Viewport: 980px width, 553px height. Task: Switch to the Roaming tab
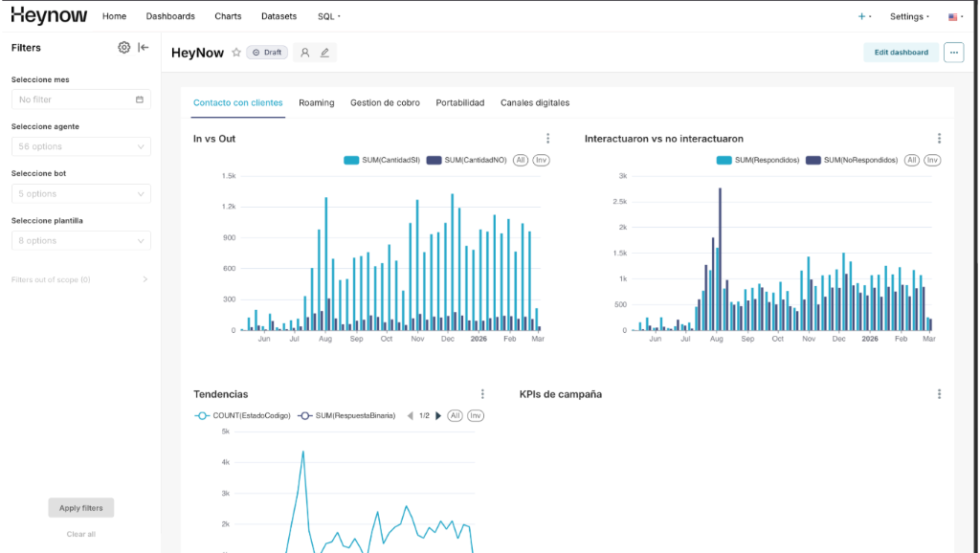[x=316, y=102]
